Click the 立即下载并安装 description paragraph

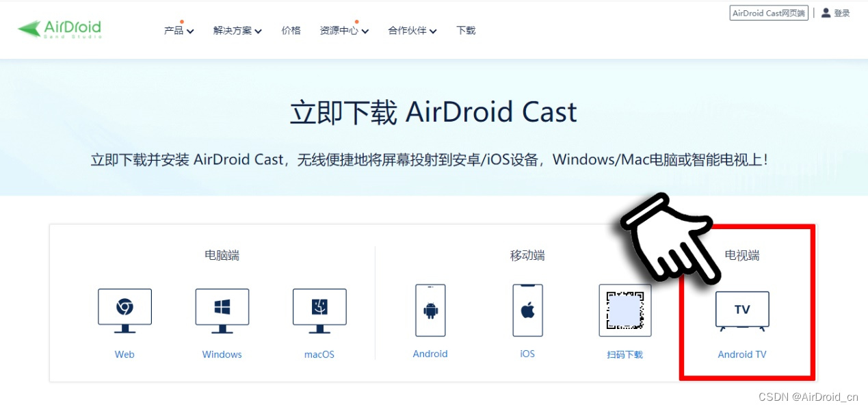pos(430,159)
